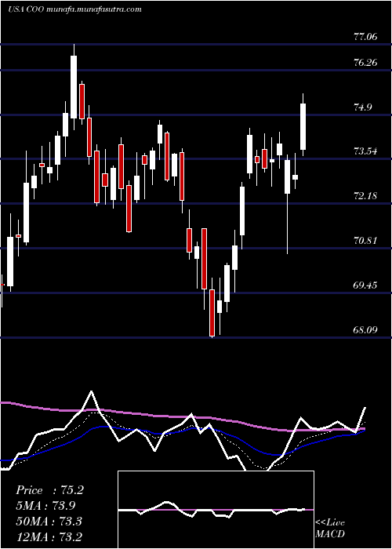Click the last white candle near 74.9
The height and width of the screenshot is (549, 392).
(303, 126)
